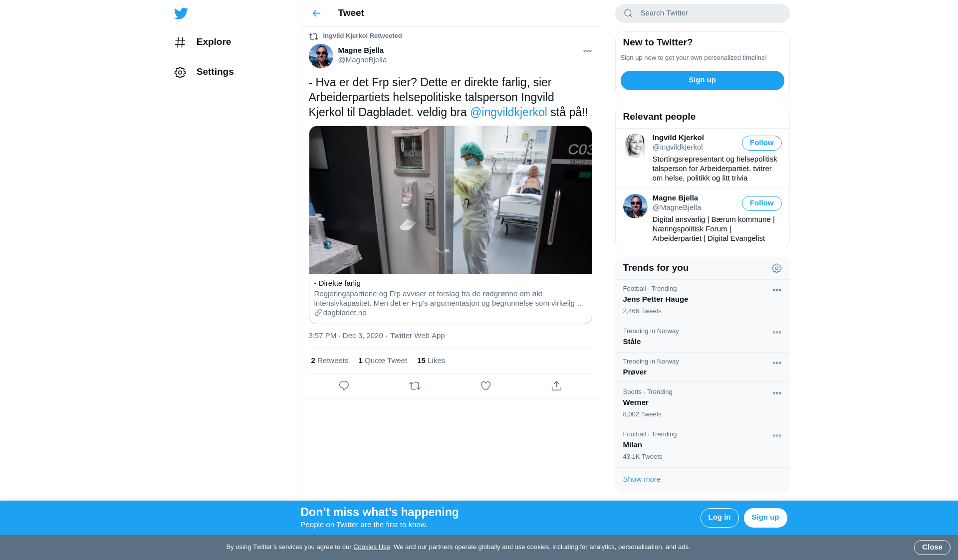This screenshot has width=958, height=560.
Task: Open Magne Bjella's avatar in Relevant people
Action: (x=635, y=206)
